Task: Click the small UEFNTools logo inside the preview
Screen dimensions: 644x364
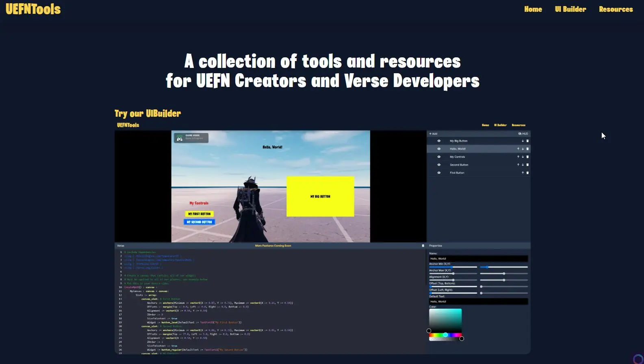Action: [x=128, y=125]
